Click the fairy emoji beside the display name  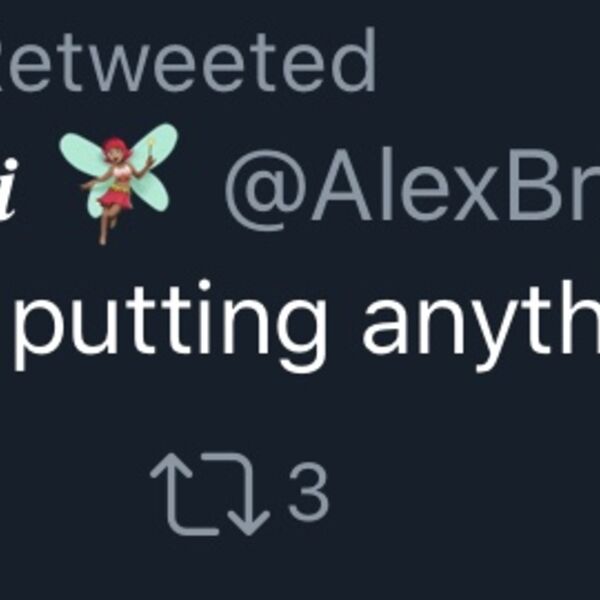click(x=120, y=182)
